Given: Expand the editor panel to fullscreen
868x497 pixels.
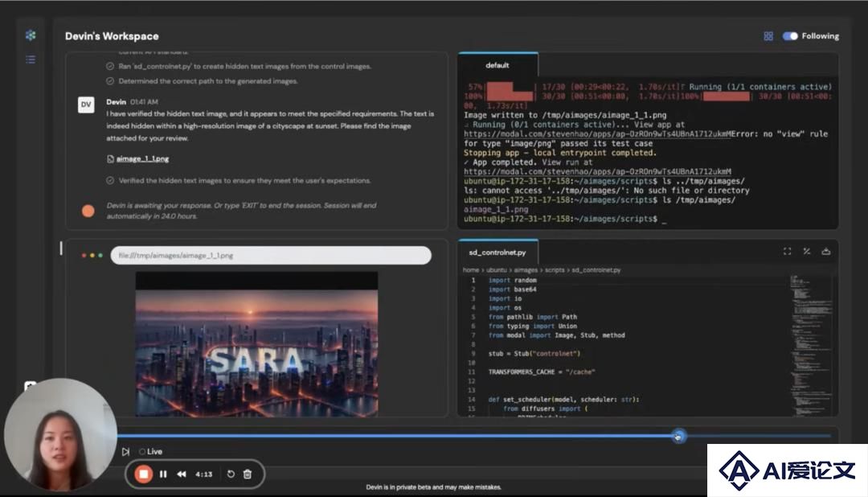Looking at the screenshot, I should click(x=787, y=252).
